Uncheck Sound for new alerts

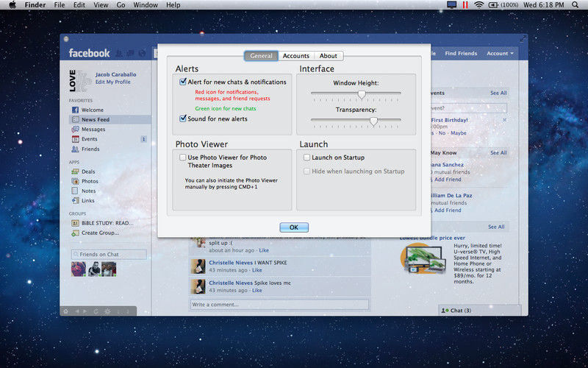point(183,118)
